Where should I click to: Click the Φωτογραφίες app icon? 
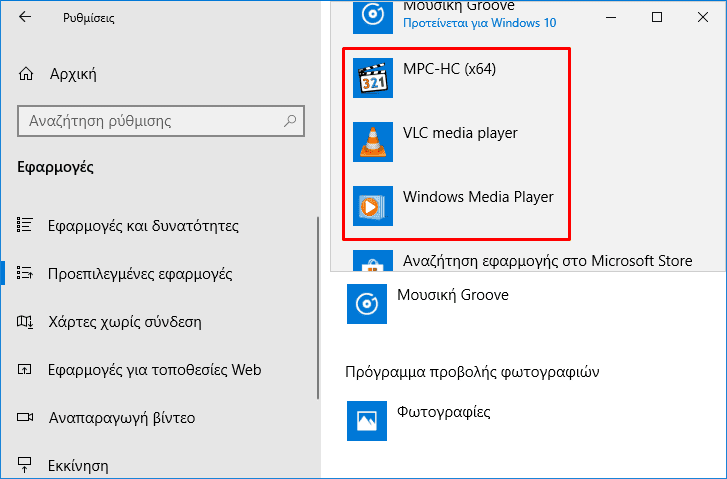click(367, 421)
